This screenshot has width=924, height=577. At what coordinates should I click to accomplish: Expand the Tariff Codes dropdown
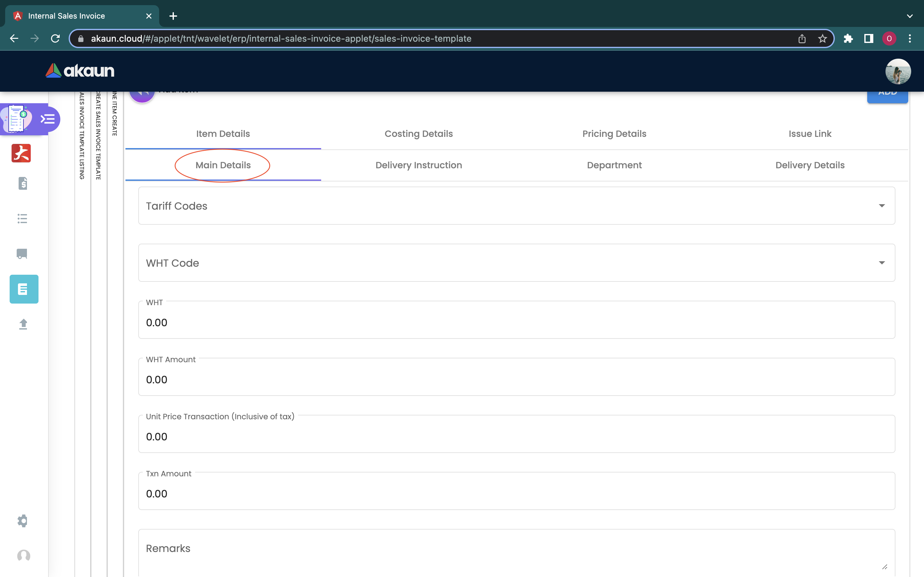(x=516, y=206)
